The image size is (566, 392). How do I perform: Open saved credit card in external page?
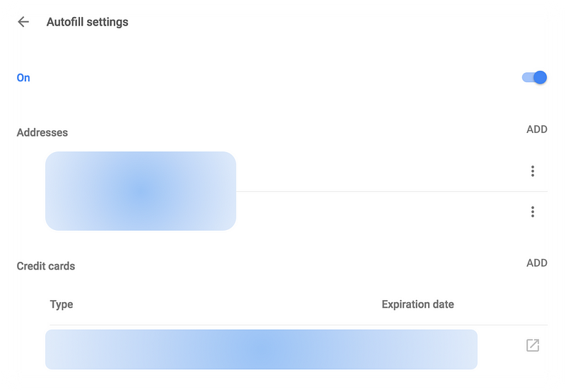click(x=533, y=345)
